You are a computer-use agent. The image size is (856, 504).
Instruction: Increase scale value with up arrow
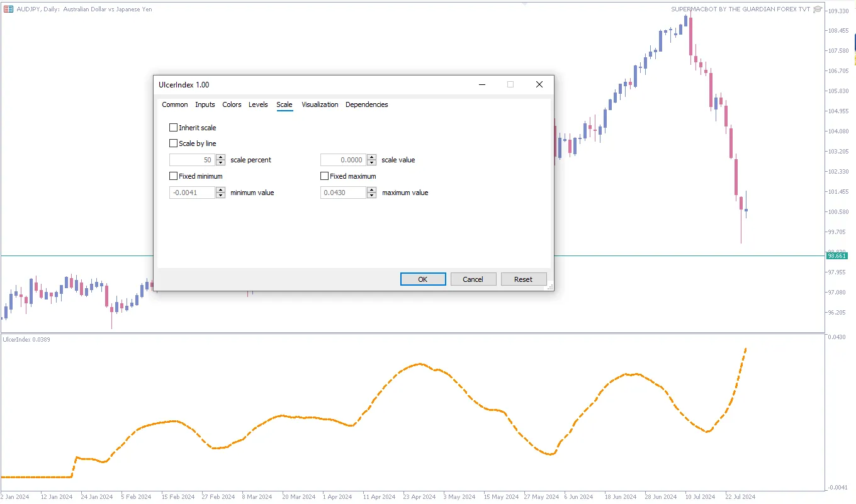pos(371,157)
